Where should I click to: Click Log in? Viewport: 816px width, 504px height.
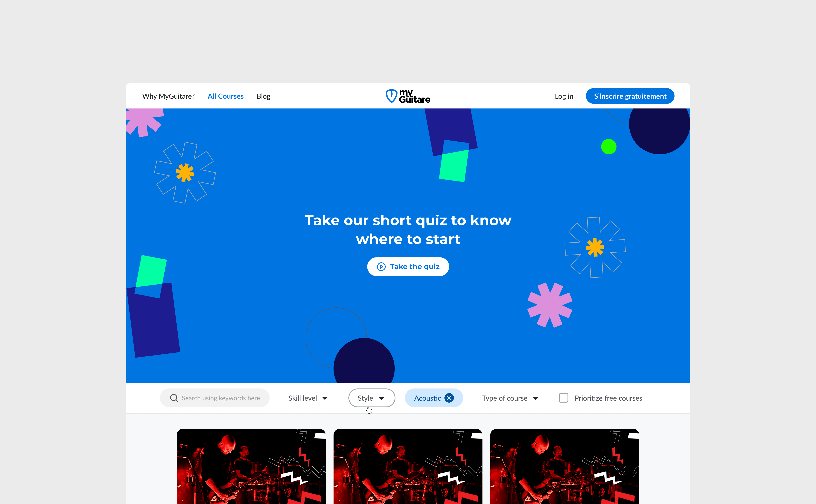[x=564, y=96]
